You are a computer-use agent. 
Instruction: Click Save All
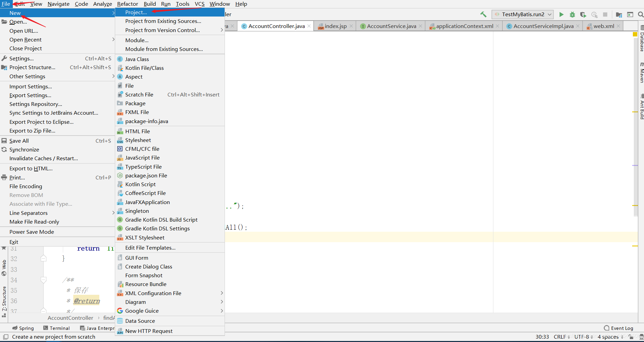point(57,141)
